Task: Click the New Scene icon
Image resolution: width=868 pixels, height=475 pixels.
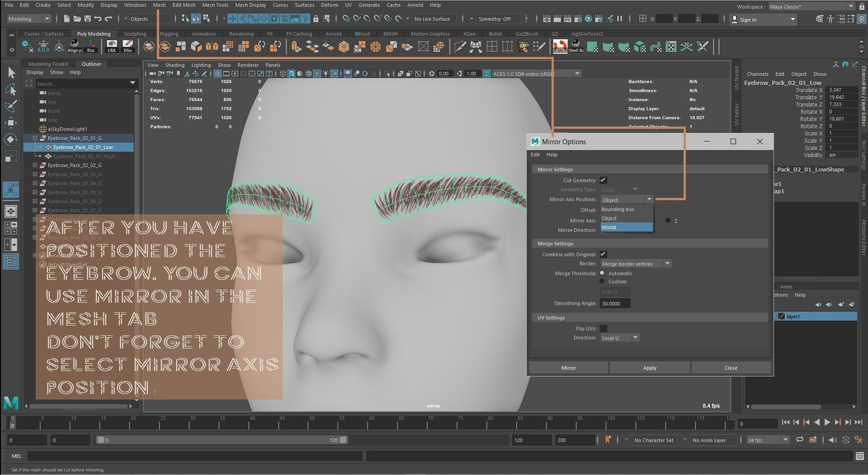Action: (67, 19)
